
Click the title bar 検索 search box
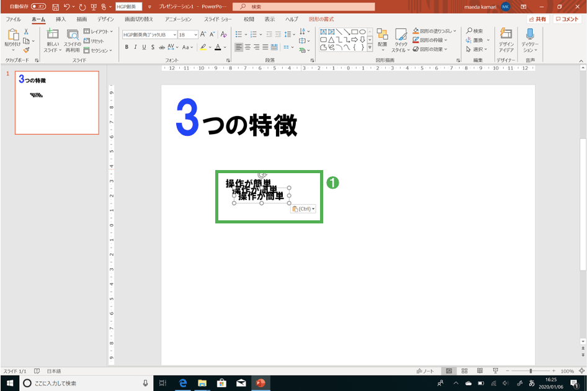304,7
